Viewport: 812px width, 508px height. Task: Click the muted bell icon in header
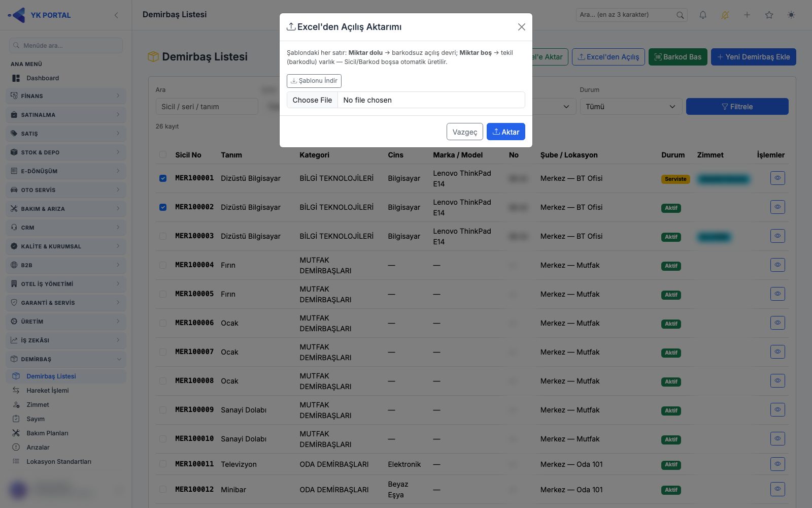(725, 15)
